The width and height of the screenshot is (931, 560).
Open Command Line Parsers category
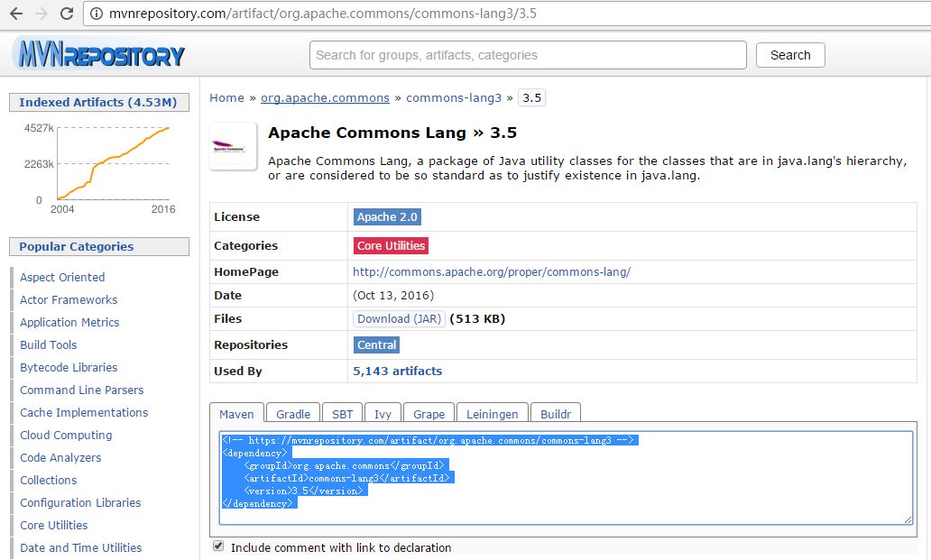coord(82,390)
